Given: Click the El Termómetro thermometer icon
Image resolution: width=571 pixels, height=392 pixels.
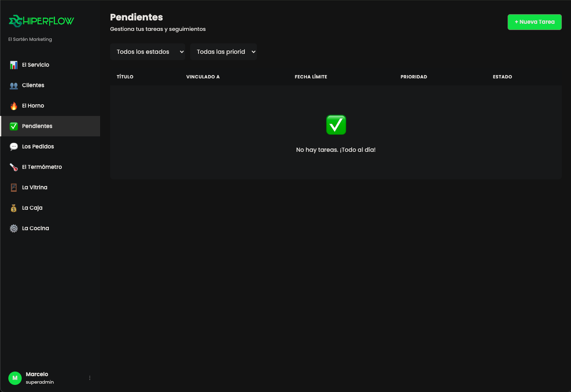Looking at the screenshot, I should coord(14,167).
